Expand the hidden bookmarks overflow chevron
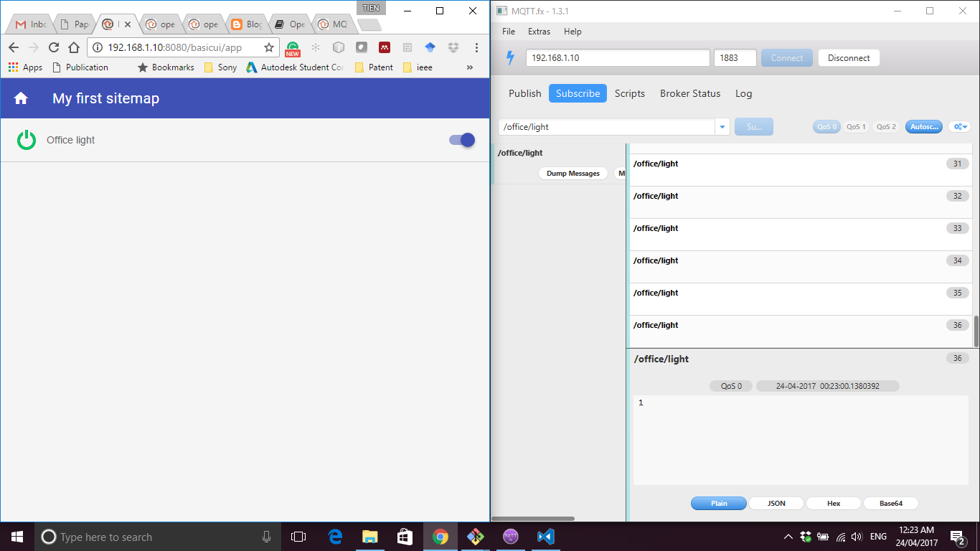The height and width of the screenshot is (551, 980). click(x=470, y=67)
